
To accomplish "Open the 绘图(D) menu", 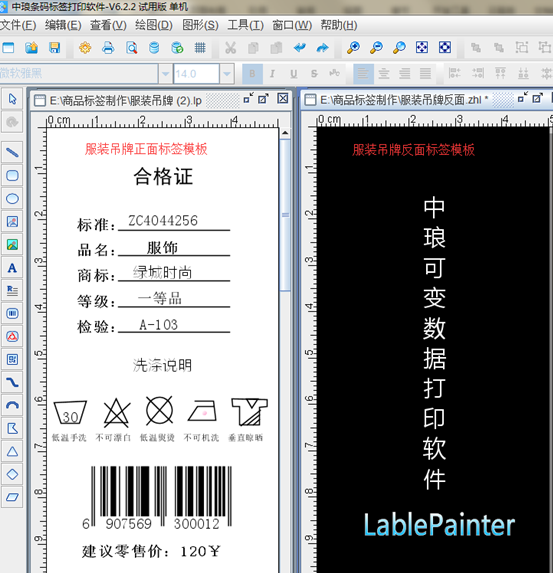I will pos(154,25).
